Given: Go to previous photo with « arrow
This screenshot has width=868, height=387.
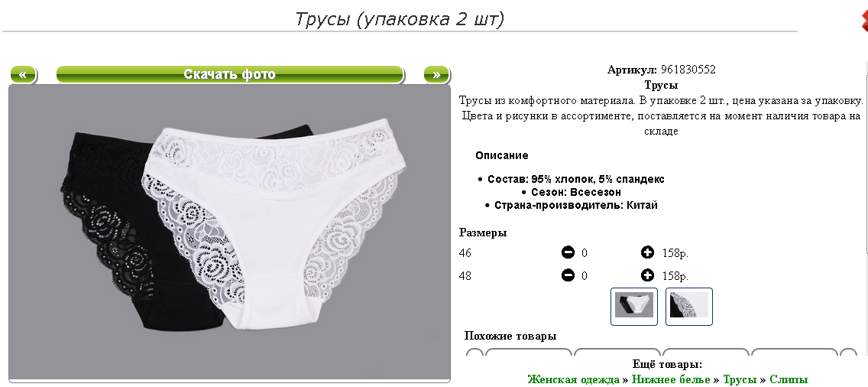Looking at the screenshot, I should point(23,74).
